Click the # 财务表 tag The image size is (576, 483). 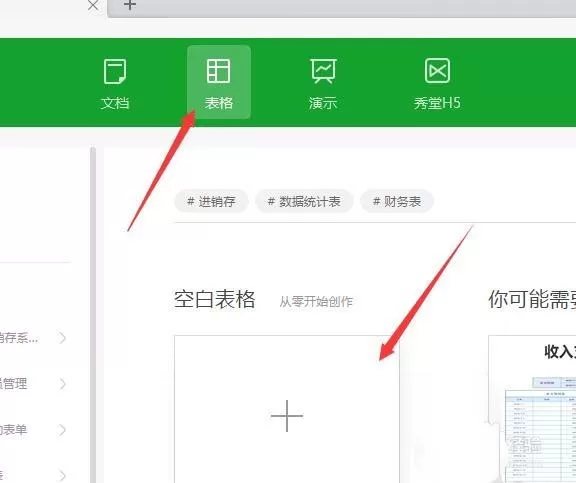(397, 201)
